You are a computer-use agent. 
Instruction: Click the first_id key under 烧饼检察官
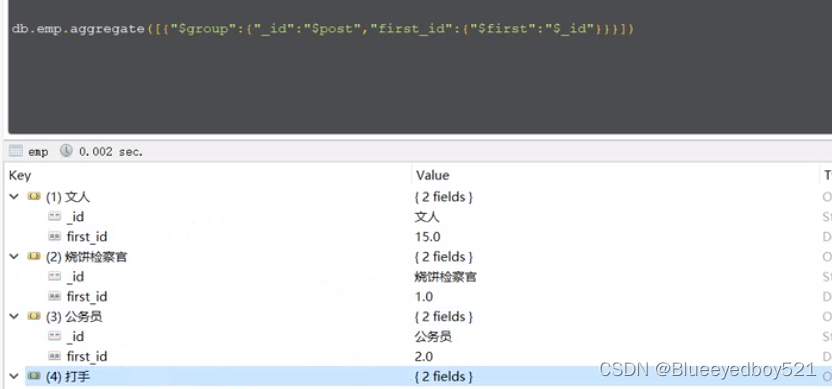coord(87,297)
